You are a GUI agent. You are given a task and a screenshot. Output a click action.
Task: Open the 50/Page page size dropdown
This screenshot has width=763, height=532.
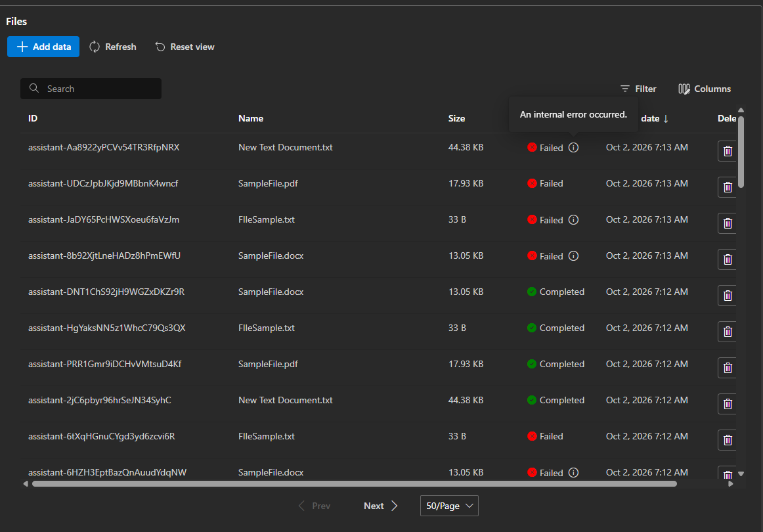[449, 506]
